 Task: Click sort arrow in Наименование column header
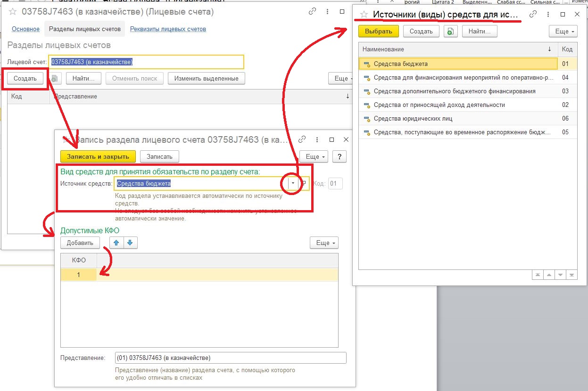click(x=549, y=49)
